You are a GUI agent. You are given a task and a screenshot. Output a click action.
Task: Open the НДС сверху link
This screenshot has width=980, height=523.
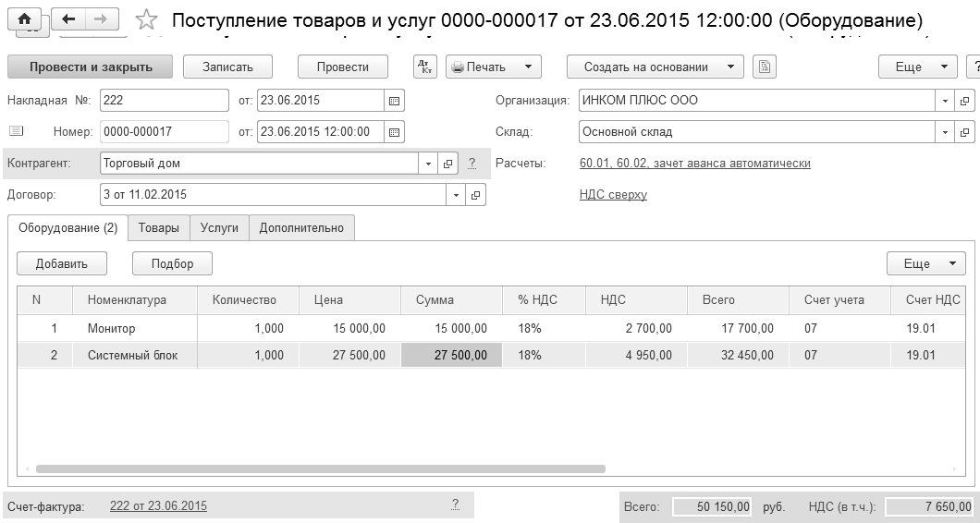[x=613, y=195]
